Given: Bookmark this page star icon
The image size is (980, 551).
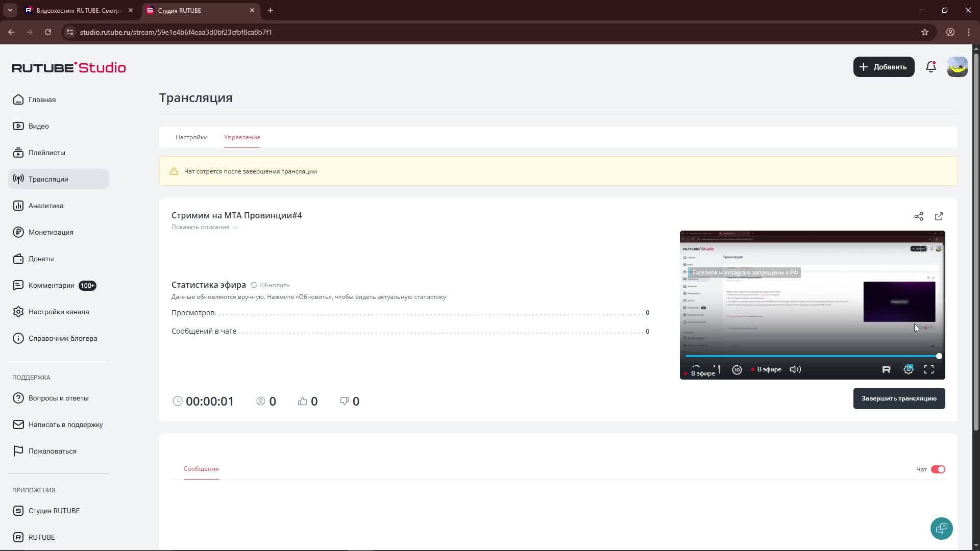Looking at the screenshot, I should pos(924,32).
